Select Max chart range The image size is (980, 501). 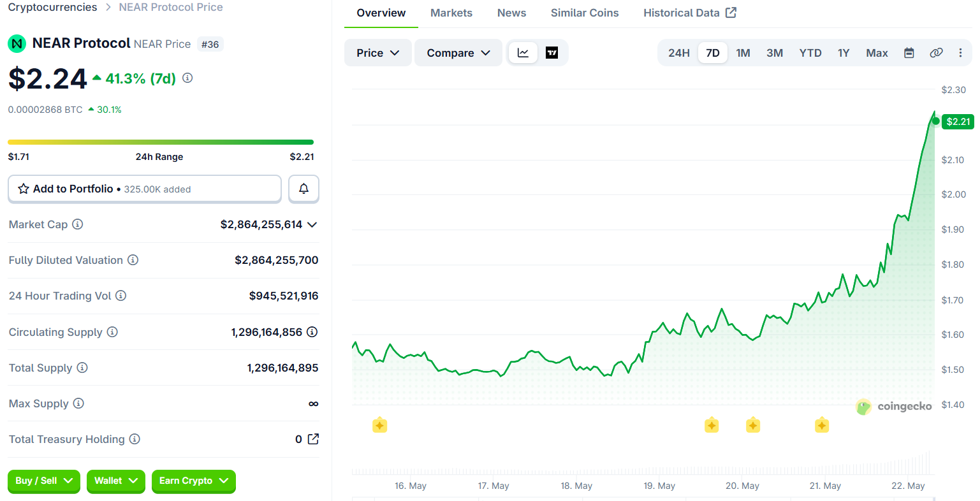[x=877, y=53]
